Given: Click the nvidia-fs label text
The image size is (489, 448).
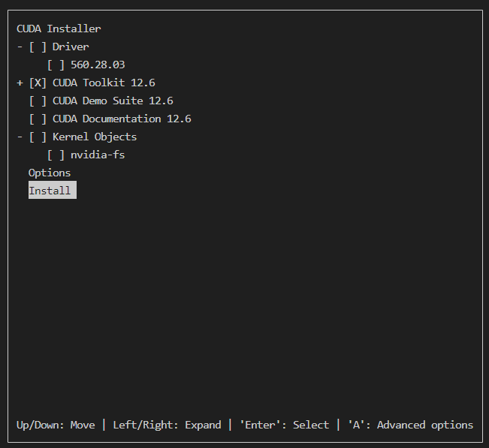Looking at the screenshot, I should click(98, 155).
